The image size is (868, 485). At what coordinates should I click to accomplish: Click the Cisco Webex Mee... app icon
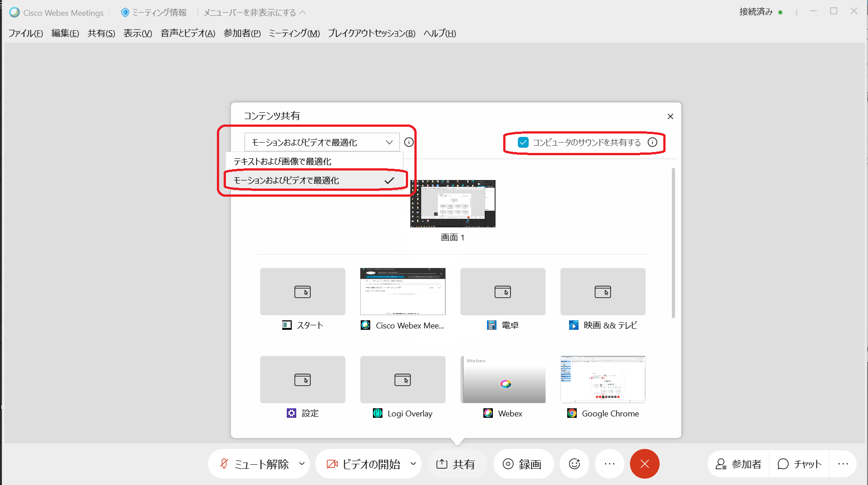366,325
